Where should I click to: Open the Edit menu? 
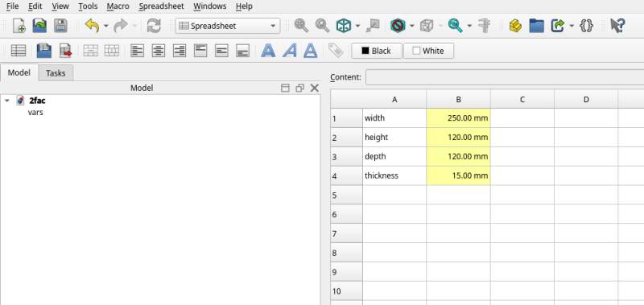click(35, 6)
